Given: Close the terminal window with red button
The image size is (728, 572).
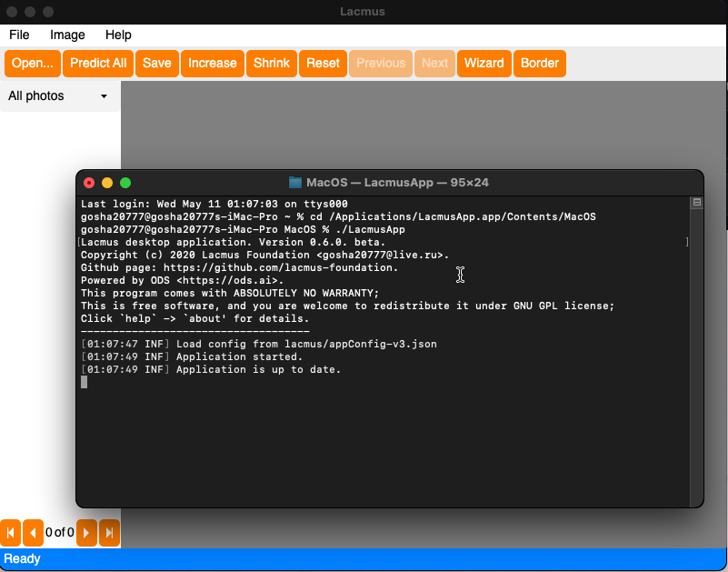Looking at the screenshot, I should (x=89, y=183).
